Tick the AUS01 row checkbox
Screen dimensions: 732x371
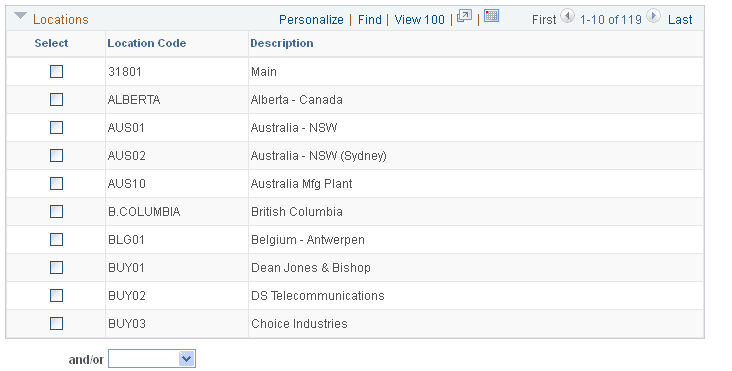56,127
